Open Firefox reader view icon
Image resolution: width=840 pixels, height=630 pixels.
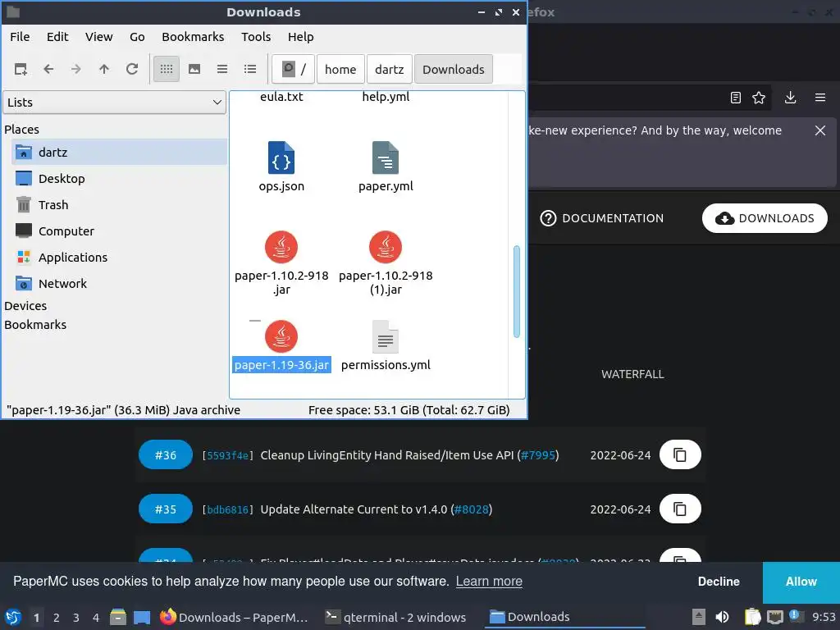point(736,98)
